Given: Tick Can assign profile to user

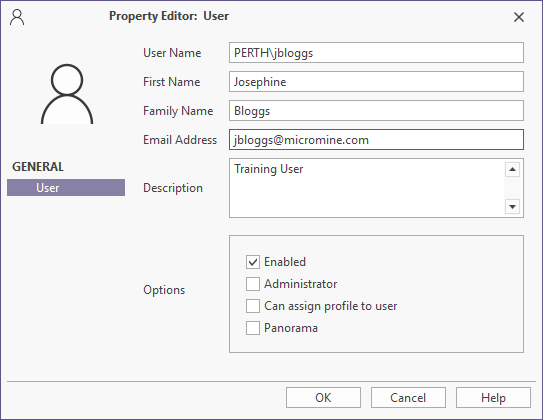Looking at the screenshot, I should (x=253, y=306).
